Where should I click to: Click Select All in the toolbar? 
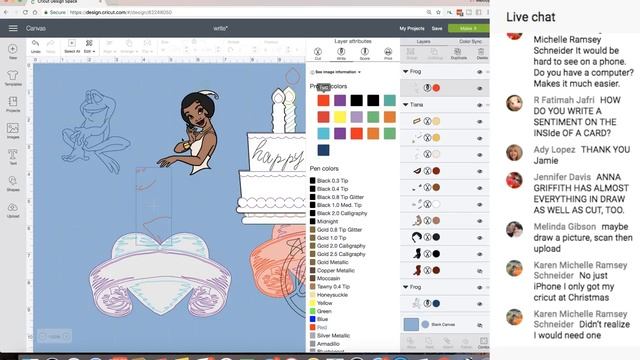coord(72,46)
